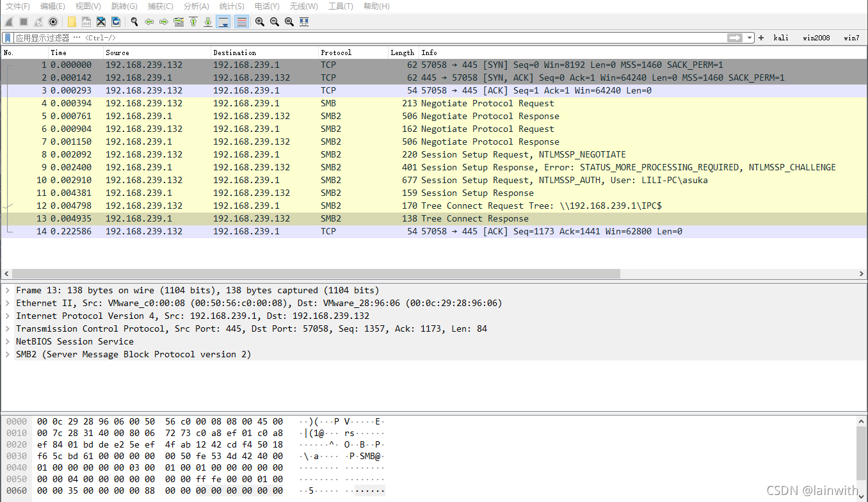868x502 pixels.
Task: Open the 捕获(C) menu
Action: [160, 6]
